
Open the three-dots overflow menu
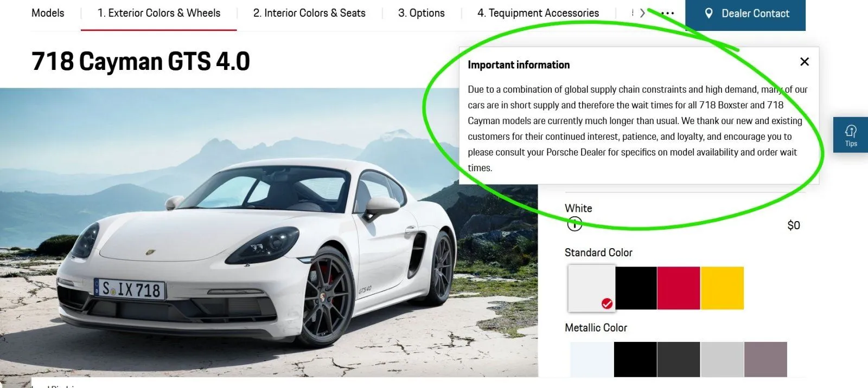pos(668,13)
